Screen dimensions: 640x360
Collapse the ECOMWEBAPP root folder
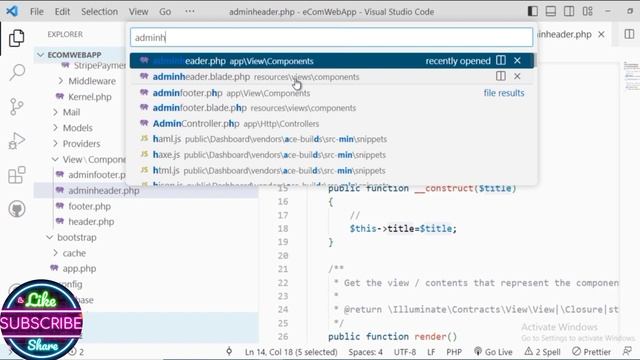[x=74, y=55]
